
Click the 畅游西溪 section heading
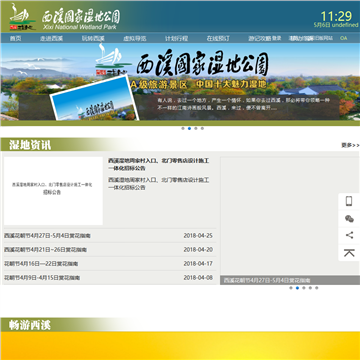click(x=30, y=325)
